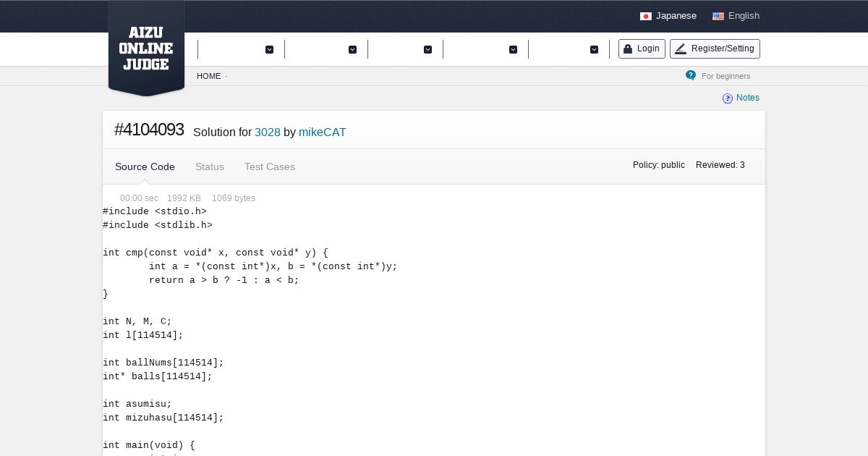Click the submission number #4104093

click(x=149, y=130)
